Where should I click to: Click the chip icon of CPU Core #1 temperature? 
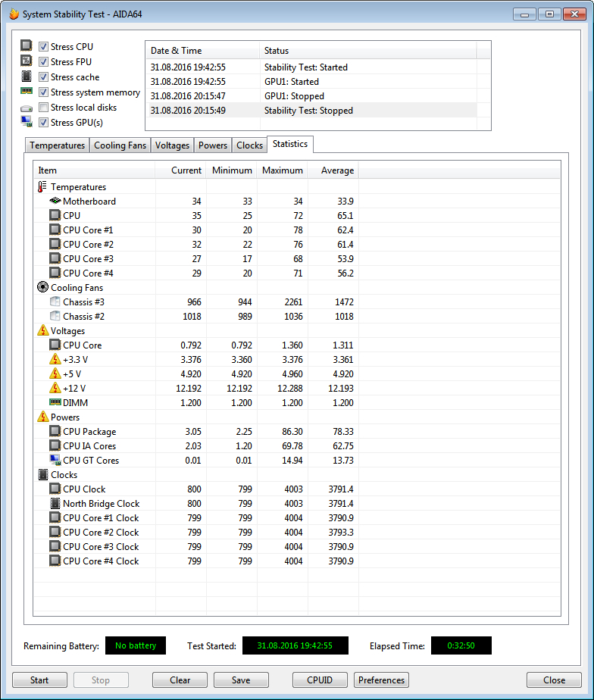coord(55,230)
